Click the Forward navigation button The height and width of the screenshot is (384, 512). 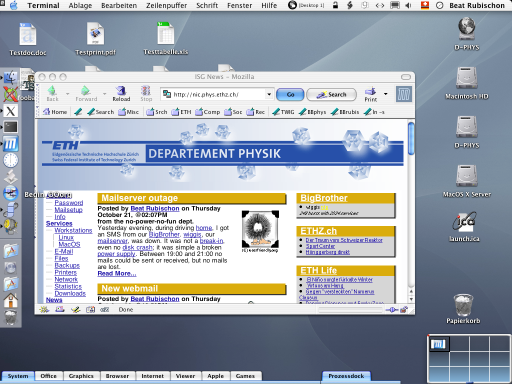point(86,94)
